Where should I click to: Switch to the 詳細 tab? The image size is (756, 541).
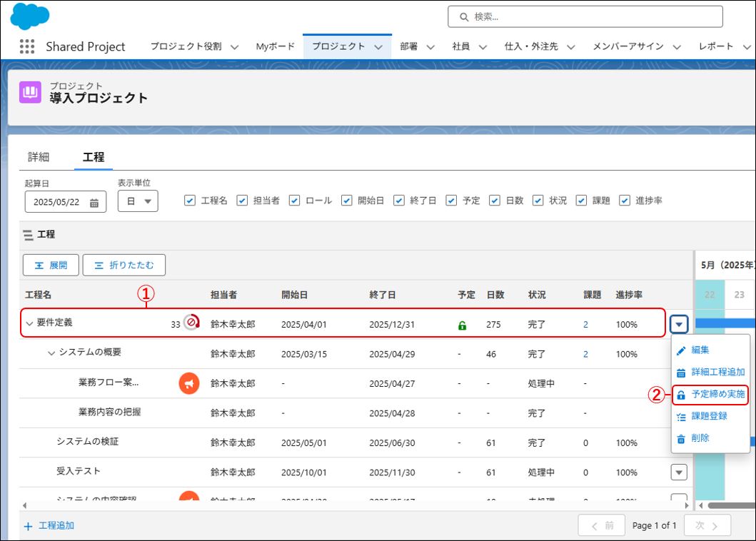tap(39, 157)
